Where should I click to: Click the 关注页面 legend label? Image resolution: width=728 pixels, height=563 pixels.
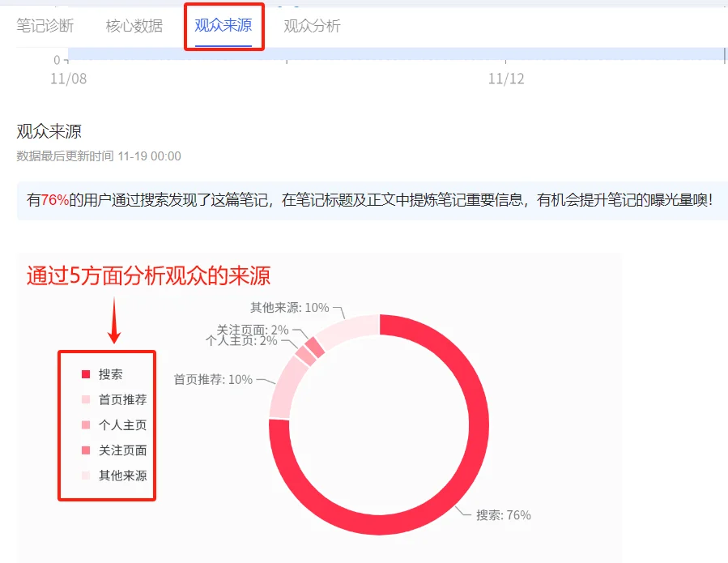click(122, 450)
